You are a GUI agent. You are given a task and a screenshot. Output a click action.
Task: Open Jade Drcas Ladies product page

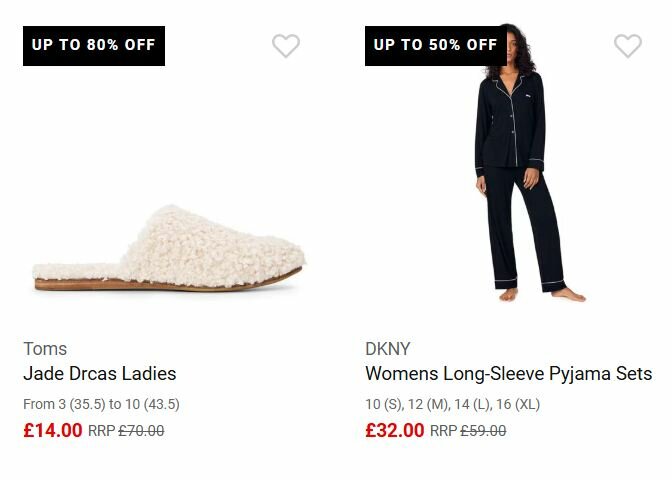click(x=99, y=374)
